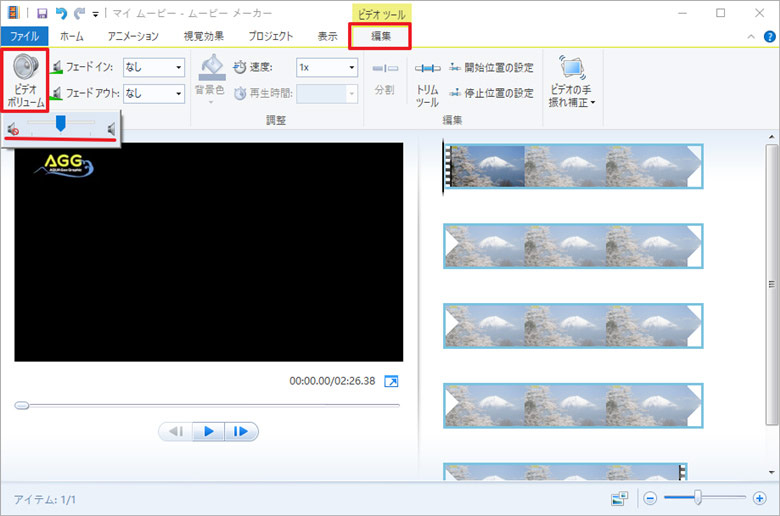Enter full screen preview mode

click(x=391, y=381)
